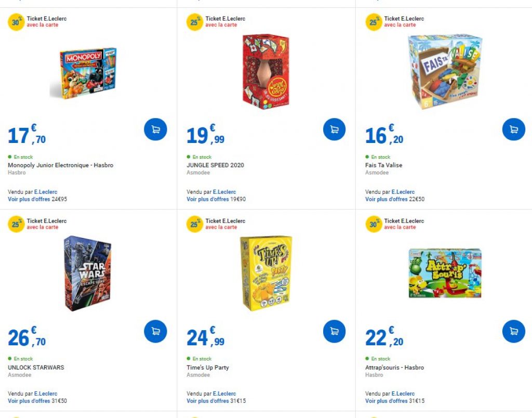Open the Jungle Speed product image

coord(265,71)
